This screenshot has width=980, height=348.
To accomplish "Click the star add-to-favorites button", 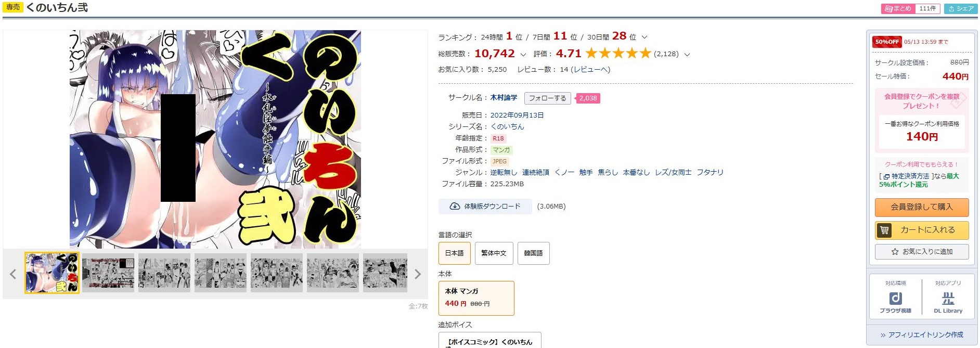I will [922, 252].
